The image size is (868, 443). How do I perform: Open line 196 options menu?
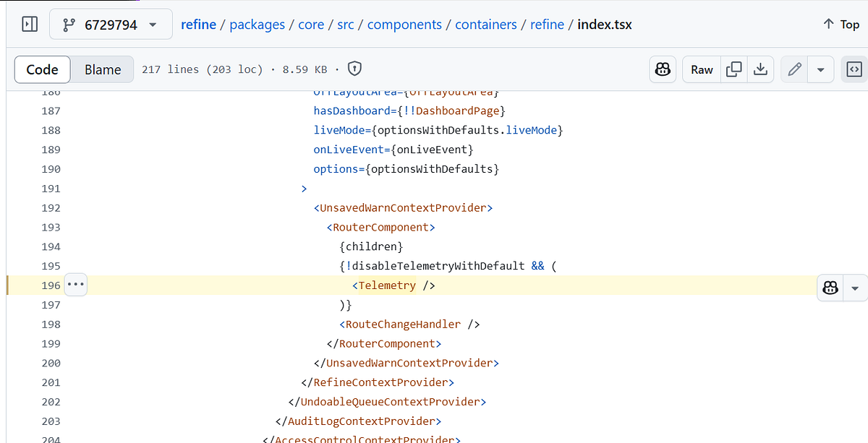point(75,285)
